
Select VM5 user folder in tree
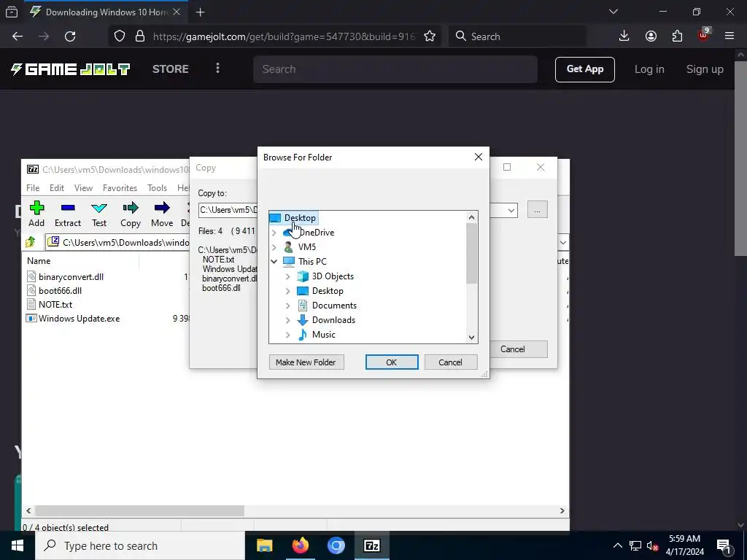pyautogui.click(x=307, y=246)
